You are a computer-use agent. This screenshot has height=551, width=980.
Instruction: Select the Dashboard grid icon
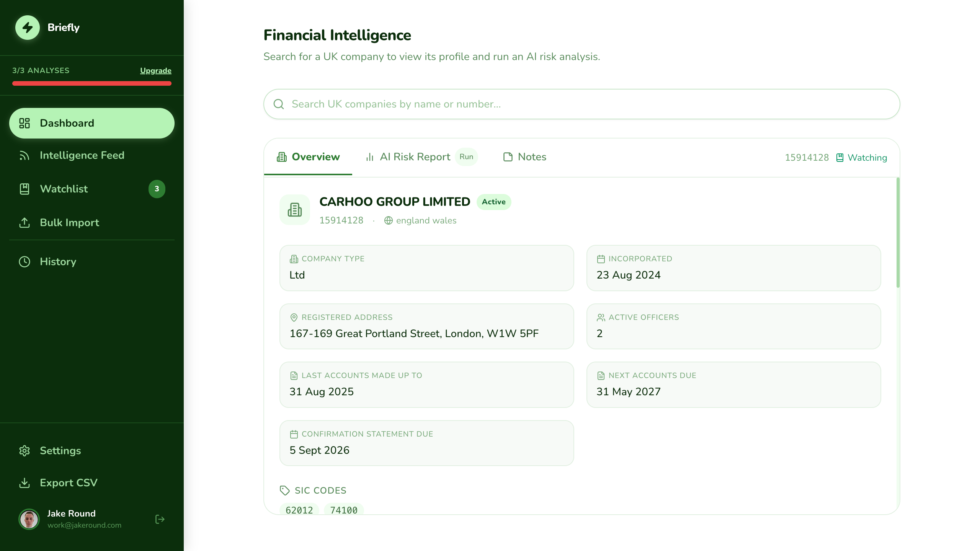24,123
